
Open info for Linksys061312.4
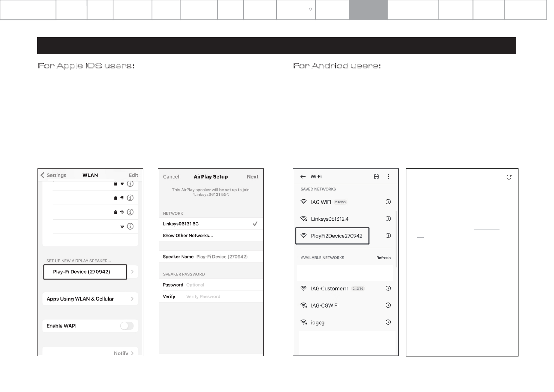pyautogui.click(x=388, y=219)
